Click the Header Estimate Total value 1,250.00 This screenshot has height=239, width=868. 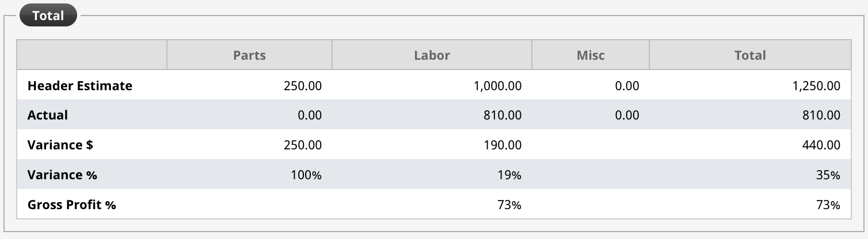(x=817, y=86)
